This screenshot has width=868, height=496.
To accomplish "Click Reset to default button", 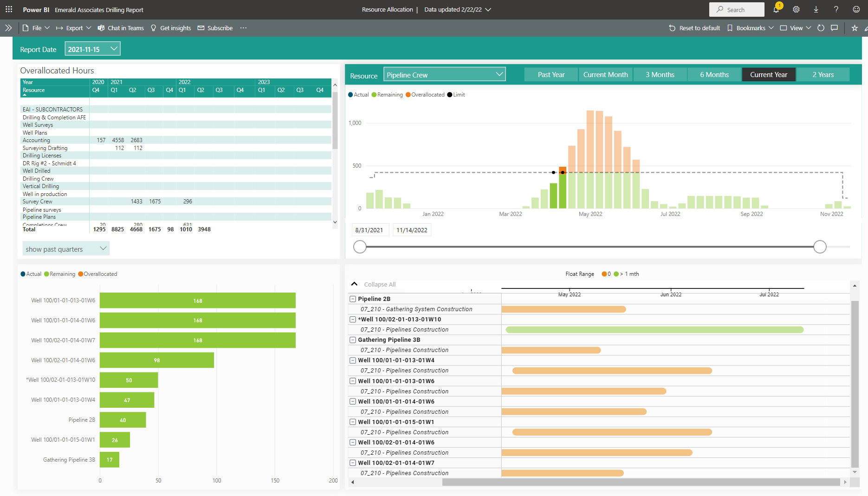I will coord(694,28).
